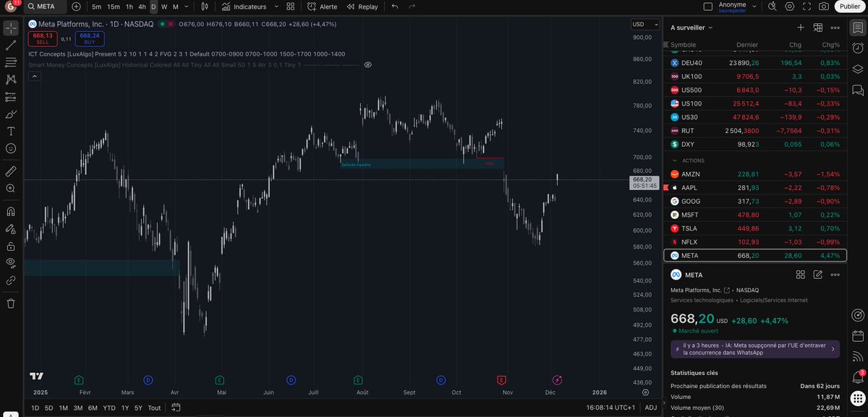Select the YTD range tab

pyautogui.click(x=109, y=408)
